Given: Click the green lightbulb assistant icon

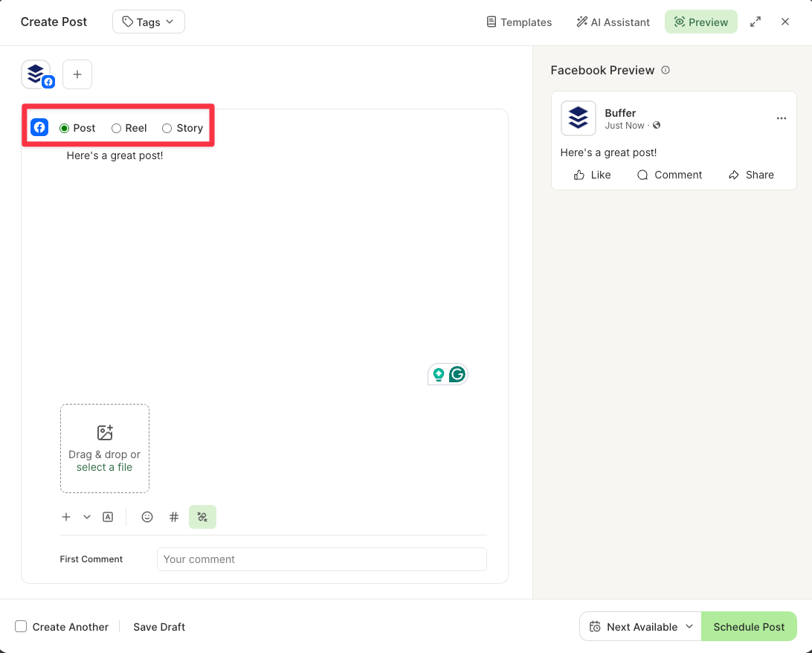Looking at the screenshot, I should click(x=439, y=374).
